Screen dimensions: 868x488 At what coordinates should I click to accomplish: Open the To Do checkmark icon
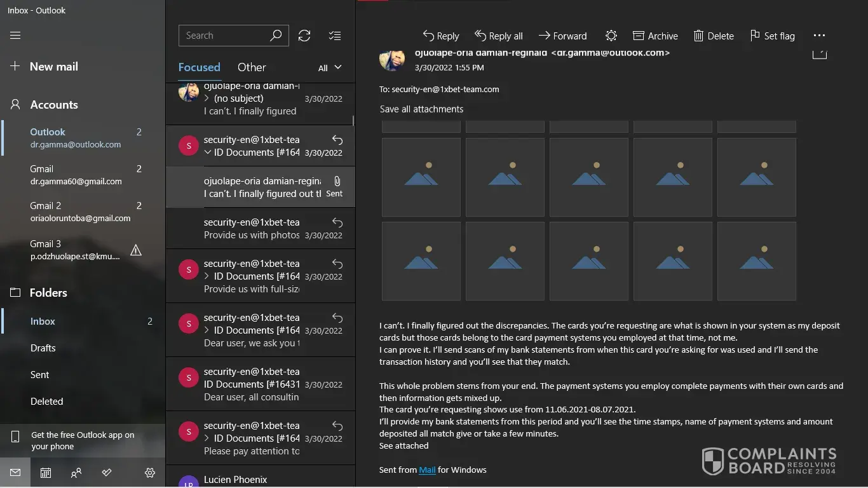pyautogui.click(x=107, y=473)
